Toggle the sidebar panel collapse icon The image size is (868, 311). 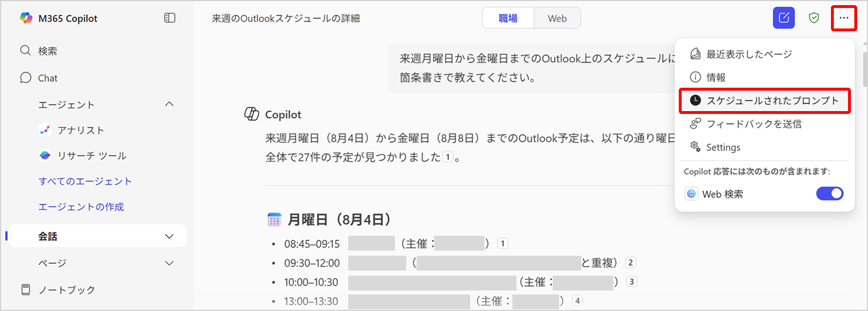tap(169, 18)
